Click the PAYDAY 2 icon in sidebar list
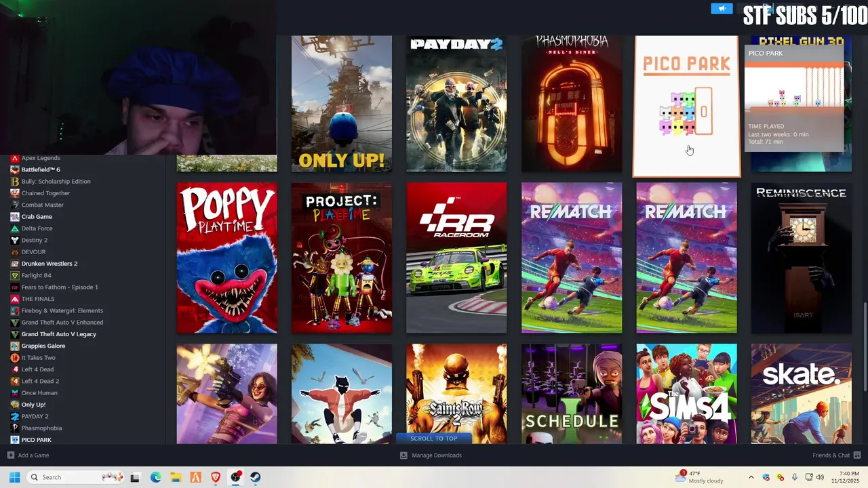 15,416
